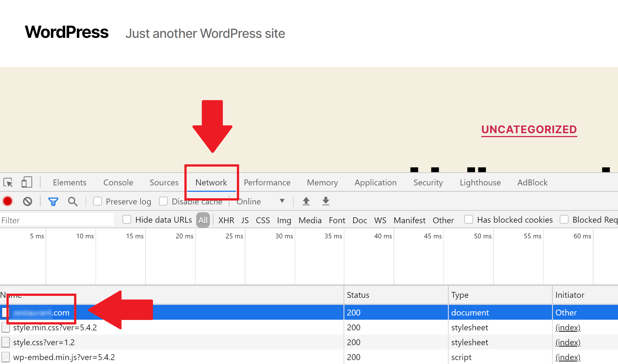Image resolution: width=618 pixels, height=364 pixels.
Task: Click the export HAR download arrow icon
Action: pos(326,201)
